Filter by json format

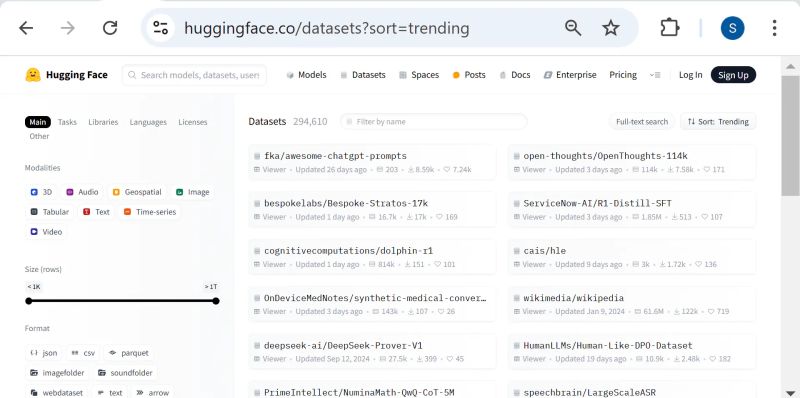click(43, 353)
